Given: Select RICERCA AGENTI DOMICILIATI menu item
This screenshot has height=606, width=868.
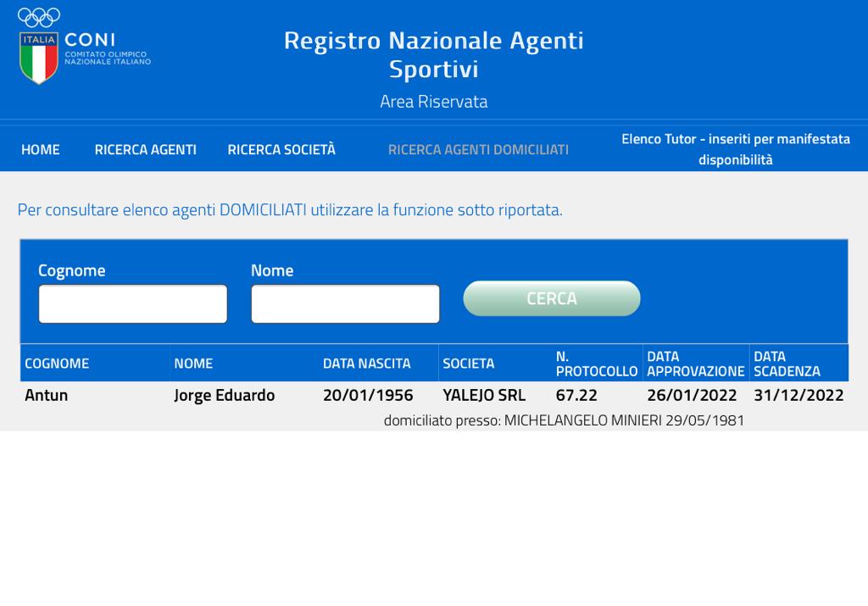Looking at the screenshot, I should click(x=478, y=149).
